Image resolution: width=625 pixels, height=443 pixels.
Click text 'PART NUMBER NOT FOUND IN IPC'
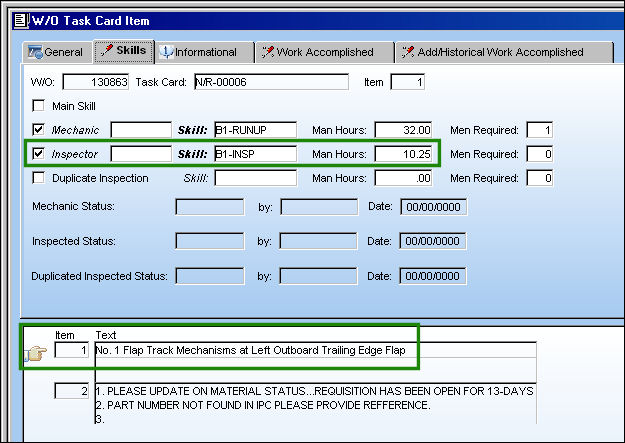tap(190, 405)
